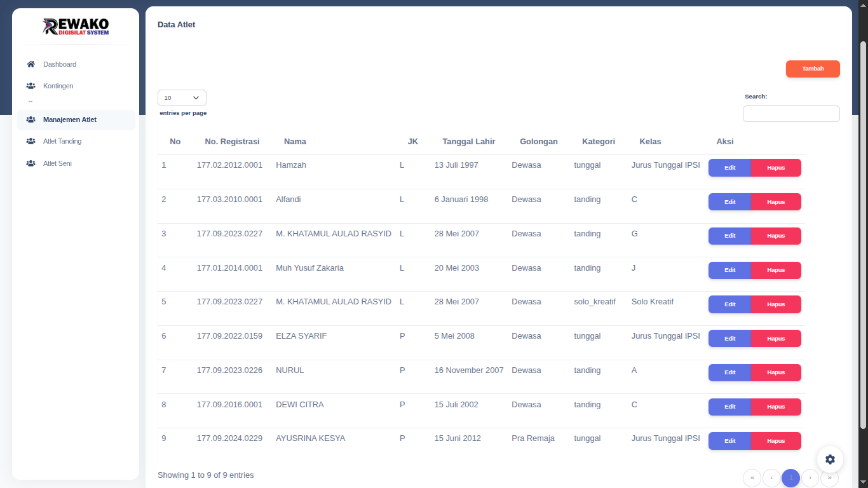Sort table by Nama column header
Screen dimensions: 868x488
(295, 142)
